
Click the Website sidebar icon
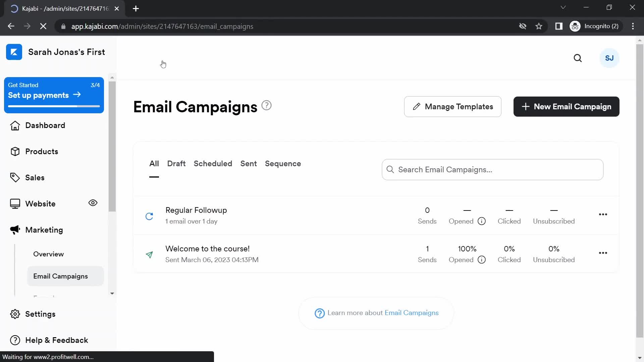[x=15, y=204]
